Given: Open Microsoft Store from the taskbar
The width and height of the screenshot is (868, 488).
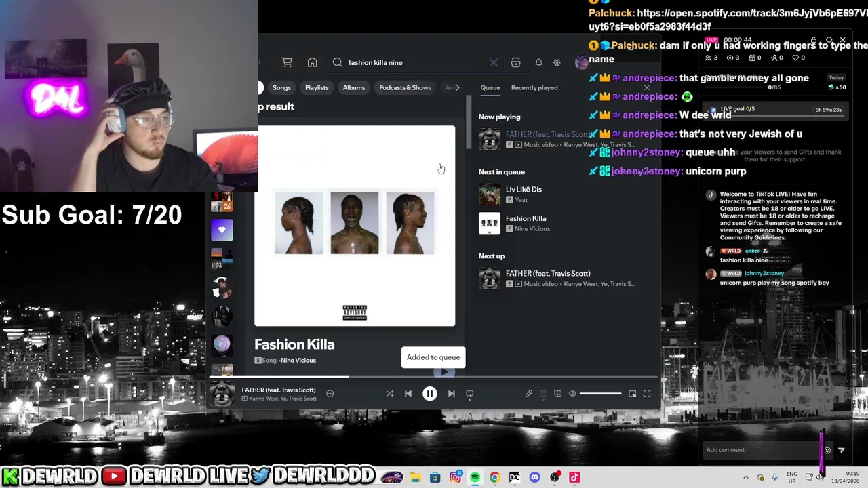Looking at the screenshot, I should (435, 477).
